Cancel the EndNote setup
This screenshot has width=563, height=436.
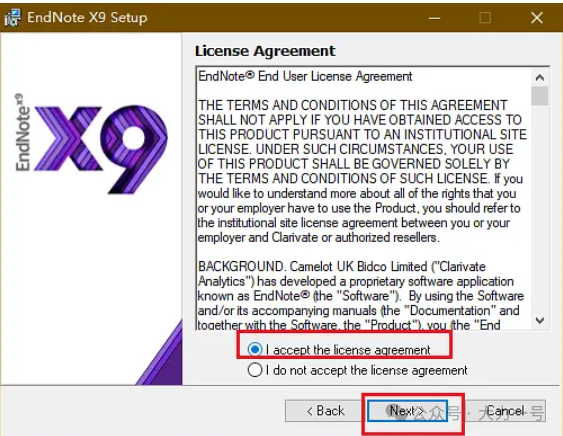pos(505,411)
